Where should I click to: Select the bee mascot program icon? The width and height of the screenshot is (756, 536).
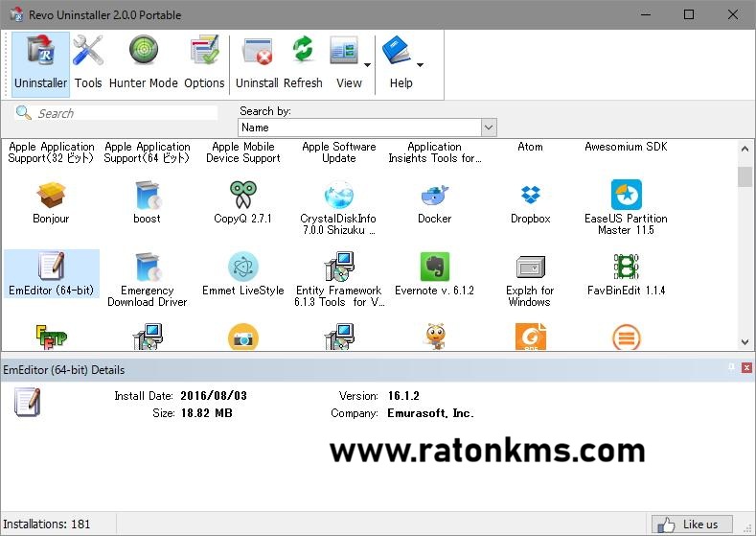(x=435, y=337)
